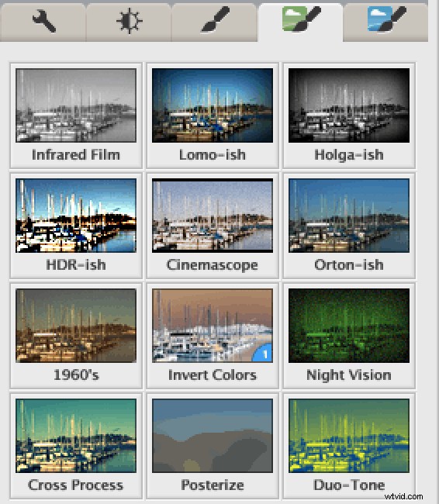Select the green image paintbrush effects tab
The image size is (439, 504).
[300, 22]
